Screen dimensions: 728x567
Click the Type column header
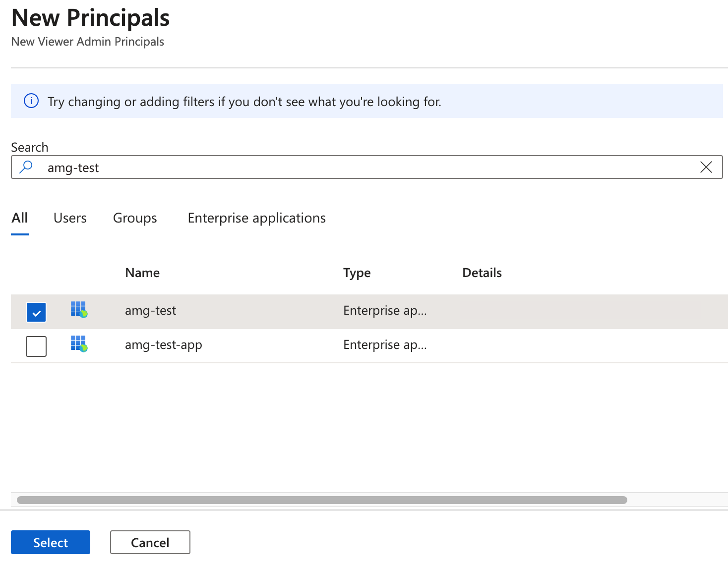(357, 273)
